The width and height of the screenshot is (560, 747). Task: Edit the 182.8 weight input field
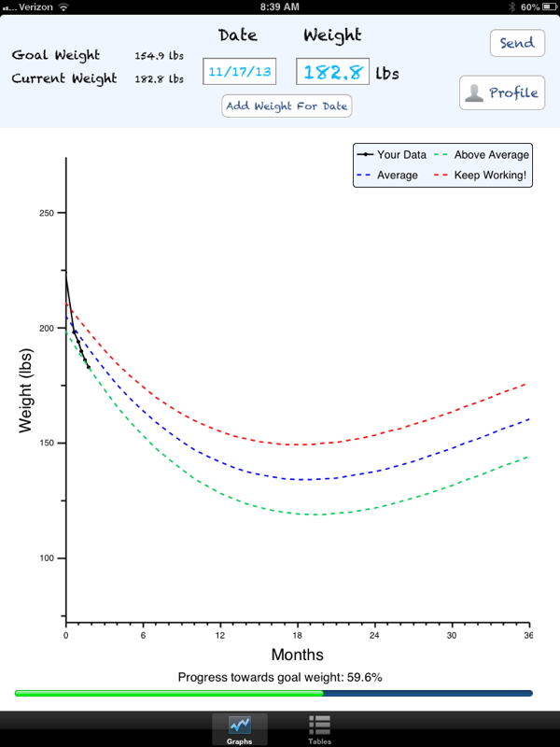point(332,72)
